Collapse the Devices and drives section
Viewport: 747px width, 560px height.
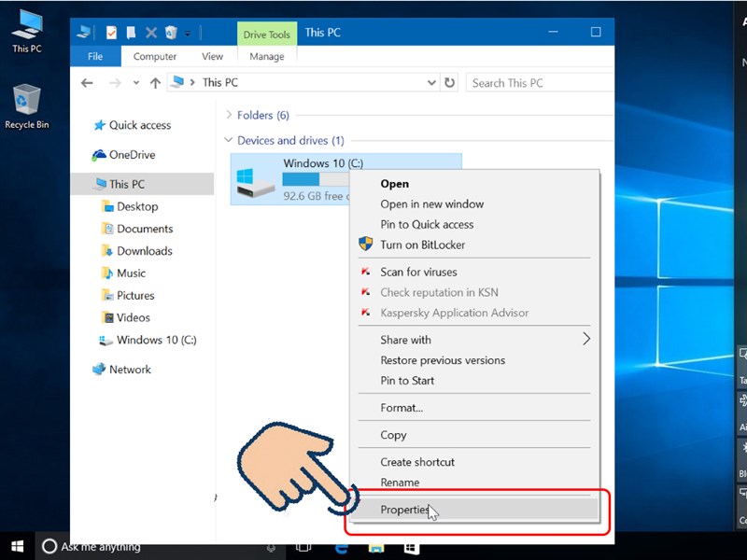point(229,141)
